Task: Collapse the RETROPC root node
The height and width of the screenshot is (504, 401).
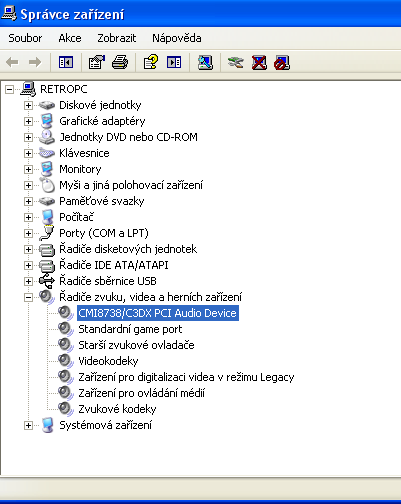Action: coord(9,89)
